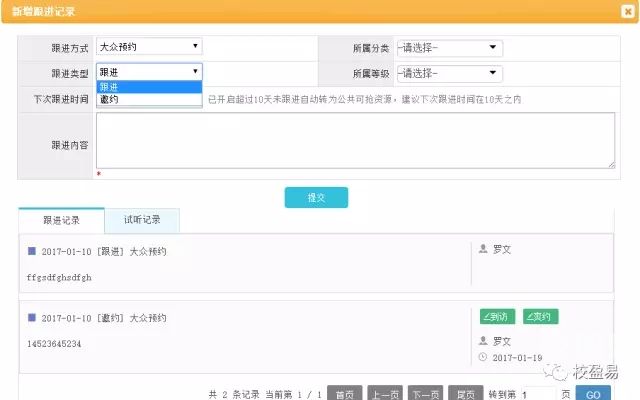
Task: Open the 跟进方式 dropdown
Action: [149, 46]
